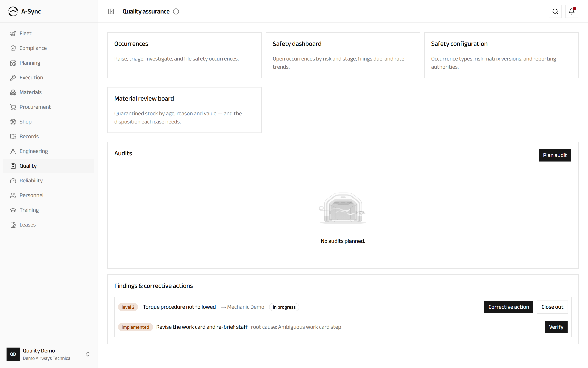Verify the revise work card action

coord(556,327)
